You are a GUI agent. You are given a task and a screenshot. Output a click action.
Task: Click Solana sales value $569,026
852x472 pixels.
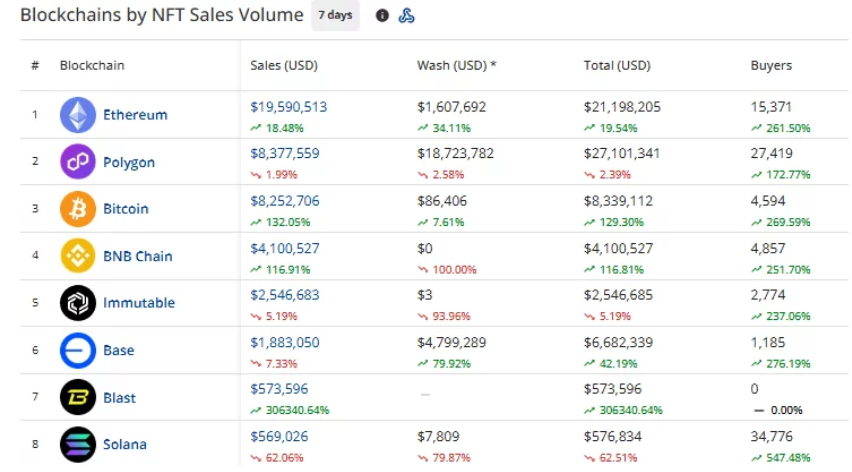(x=279, y=436)
